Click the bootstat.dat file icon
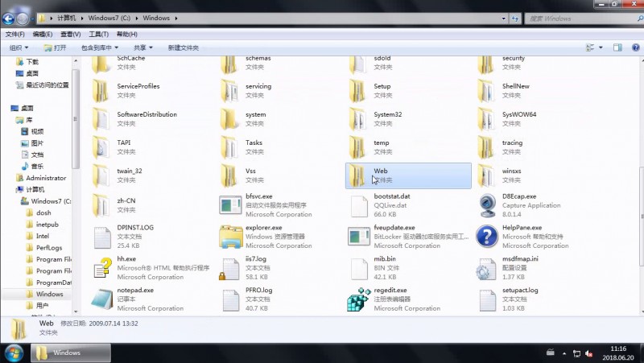The image size is (644, 363). pos(359,206)
